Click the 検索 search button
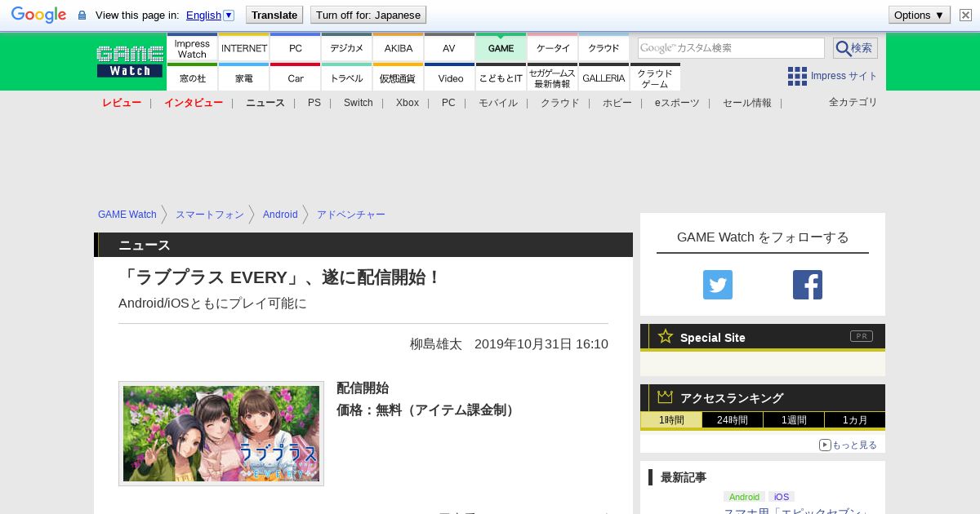980x514 pixels. pyautogui.click(x=855, y=48)
